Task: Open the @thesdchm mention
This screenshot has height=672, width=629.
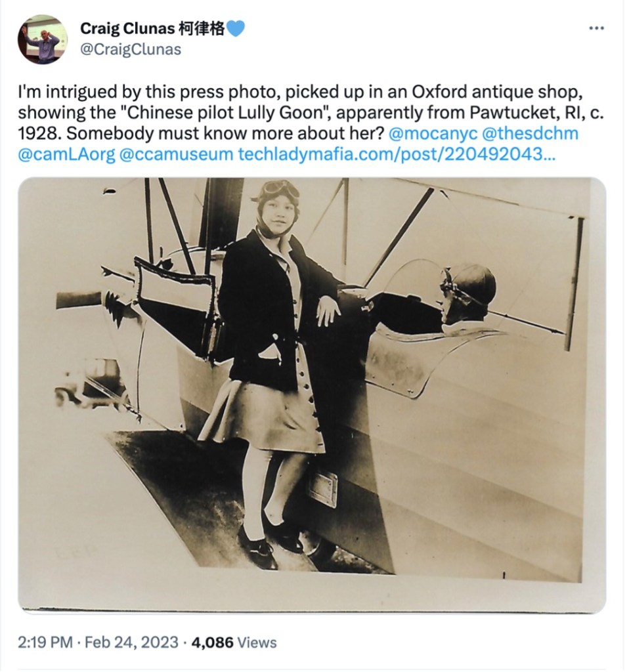Action: [x=531, y=134]
